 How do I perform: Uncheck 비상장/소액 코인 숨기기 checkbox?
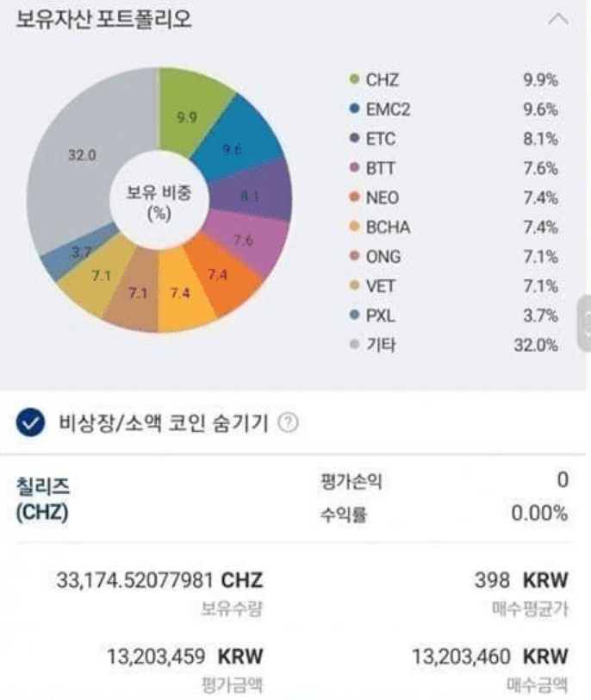pyautogui.click(x=30, y=422)
